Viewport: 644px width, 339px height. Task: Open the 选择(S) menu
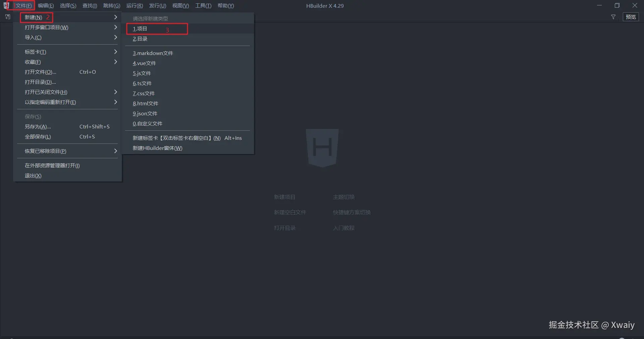click(68, 6)
